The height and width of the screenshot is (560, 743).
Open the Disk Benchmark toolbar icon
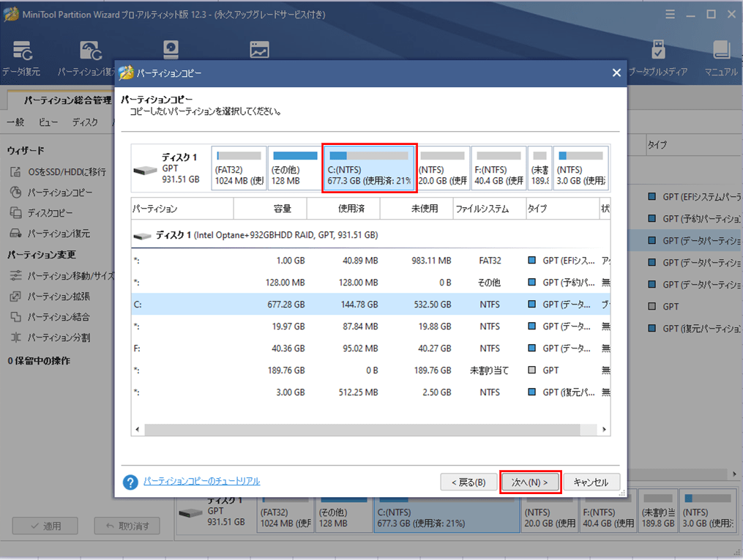point(171,51)
